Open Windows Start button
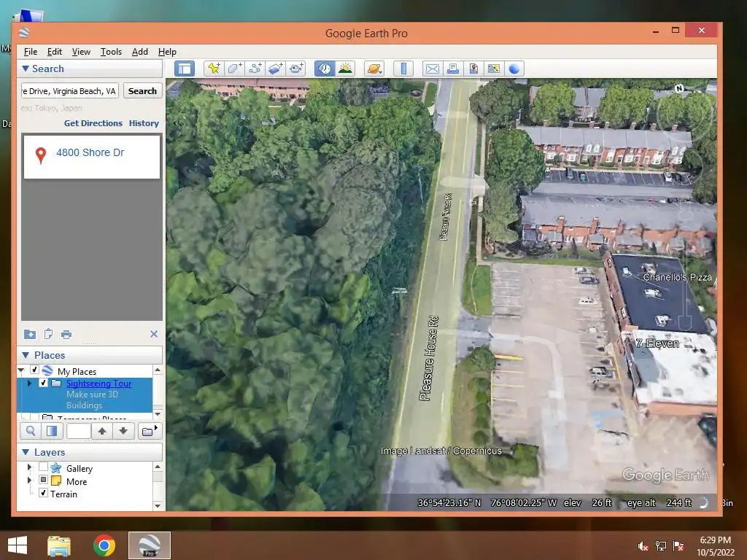 (18, 545)
